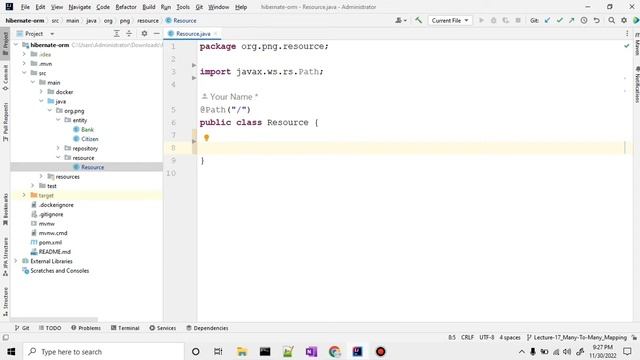Open the Build menu
Viewport: 640px width, 360px height.
[x=149, y=7]
